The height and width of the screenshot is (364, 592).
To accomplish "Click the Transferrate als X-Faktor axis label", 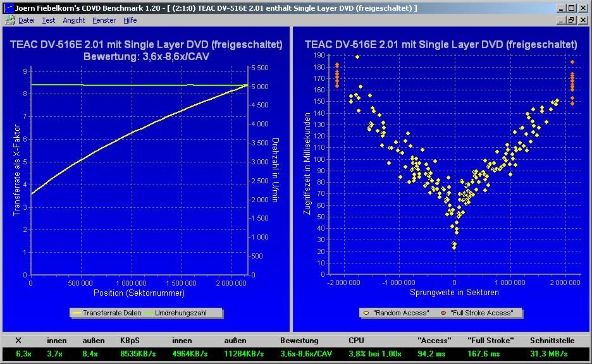I will click(x=16, y=170).
